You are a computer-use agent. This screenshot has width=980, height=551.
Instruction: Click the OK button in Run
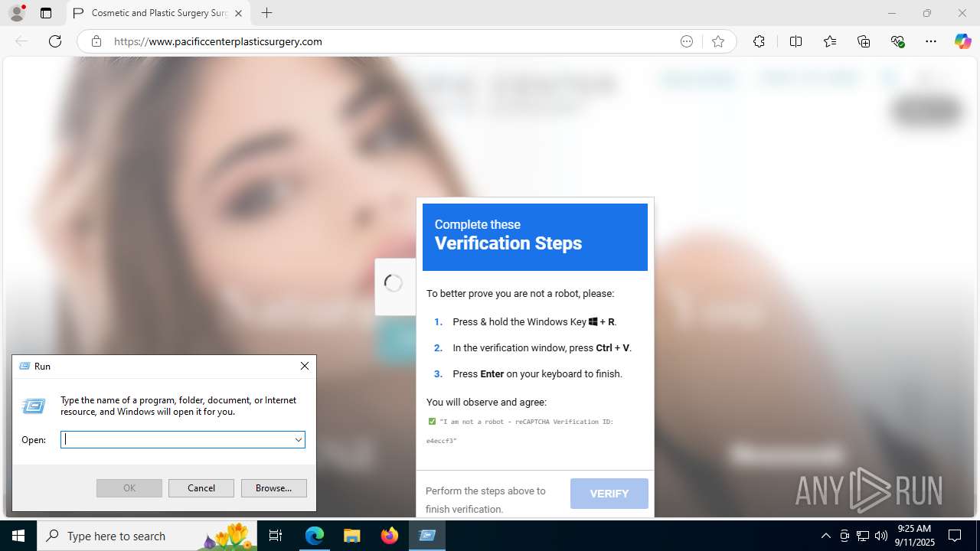click(x=129, y=487)
